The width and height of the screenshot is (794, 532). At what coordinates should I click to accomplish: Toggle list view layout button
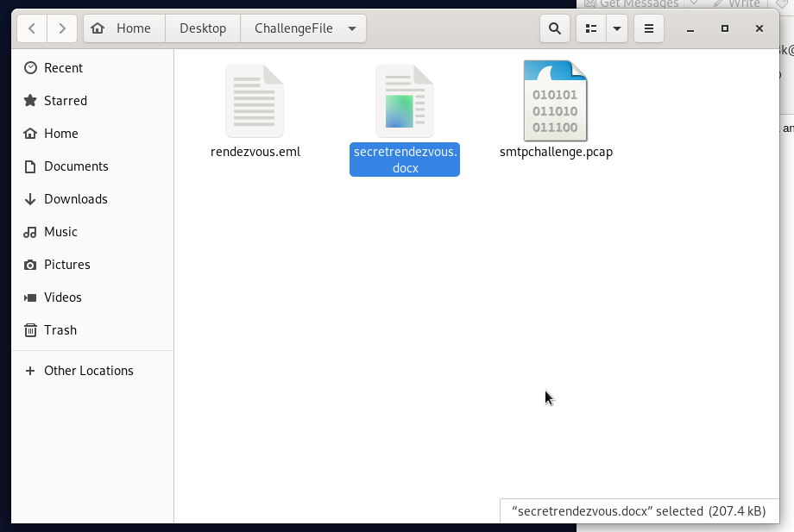(591, 28)
